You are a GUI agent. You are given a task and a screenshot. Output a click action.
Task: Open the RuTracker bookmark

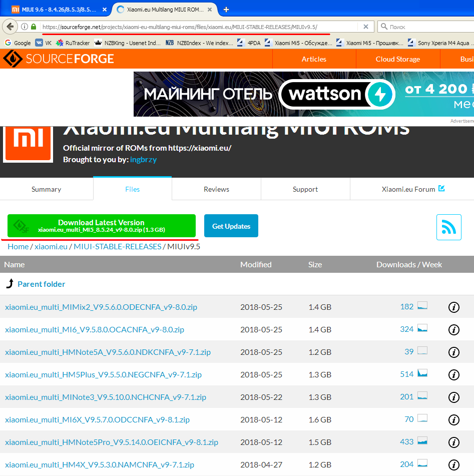73,43
